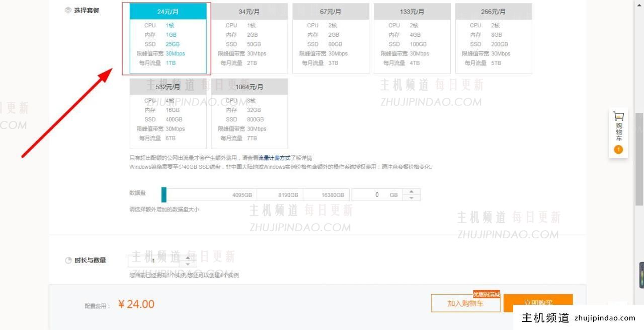Click 3TB monthly traffic in 67元 plan
Viewport: 644px width, 330px height.
coord(334,63)
